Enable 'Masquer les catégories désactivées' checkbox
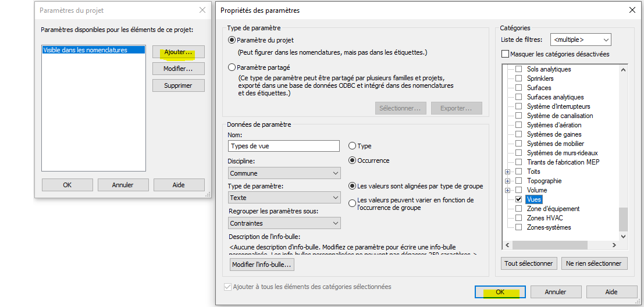Screen dimensions: 644x307 (505, 54)
